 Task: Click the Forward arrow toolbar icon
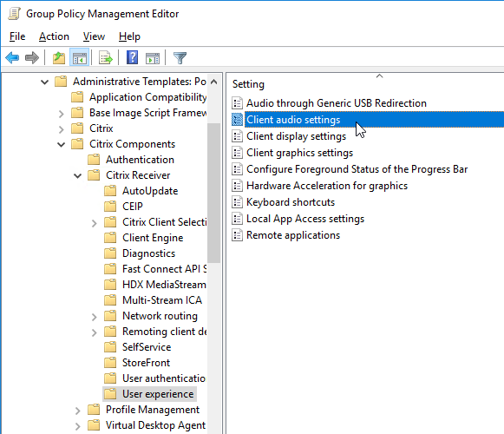(32, 58)
